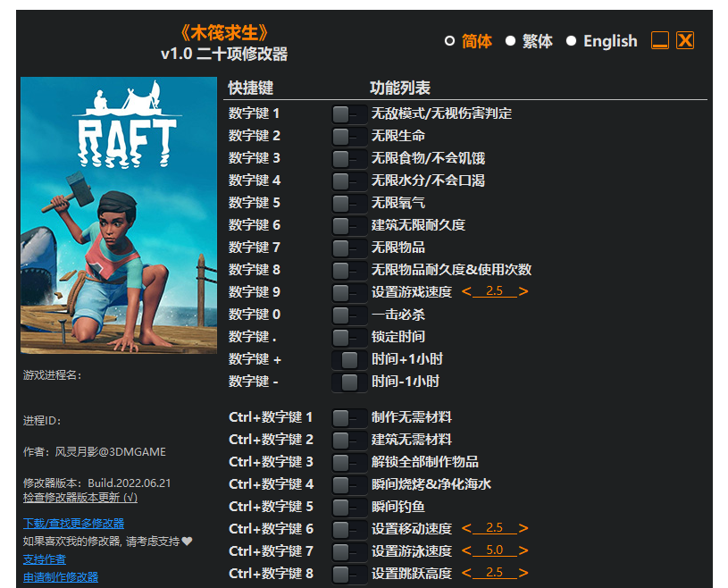The height and width of the screenshot is (588, 728).
Task: Click the Ctrl+数字键 4 hotkey label
Action: coord(272,484)
